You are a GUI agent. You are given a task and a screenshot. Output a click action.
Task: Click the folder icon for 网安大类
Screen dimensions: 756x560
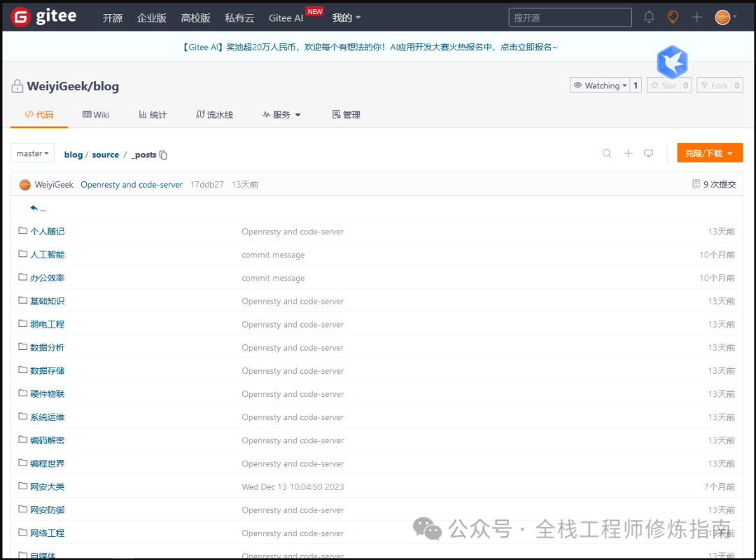click(x=22, y=486)
